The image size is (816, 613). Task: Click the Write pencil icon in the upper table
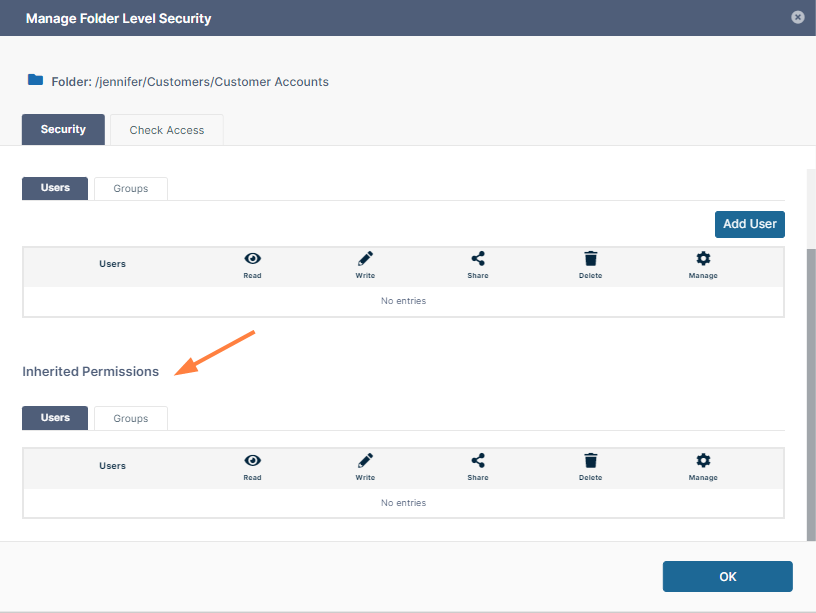[365, 258]
